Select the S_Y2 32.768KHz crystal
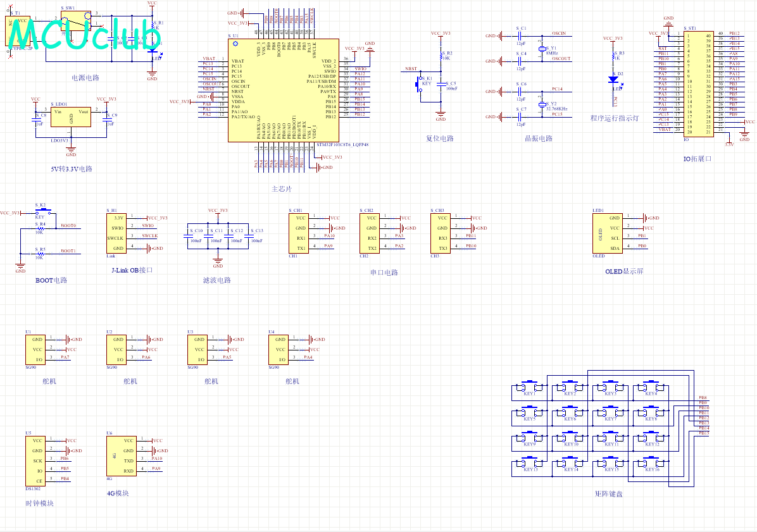This screenshot has width=757, height=532. 542,104
